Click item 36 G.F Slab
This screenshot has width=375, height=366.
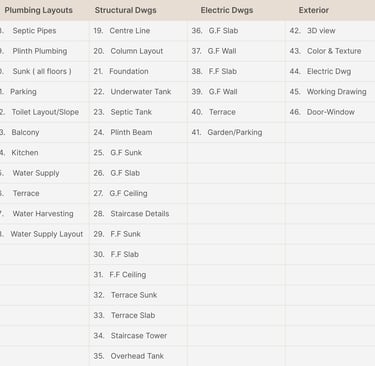click(215, 31)
